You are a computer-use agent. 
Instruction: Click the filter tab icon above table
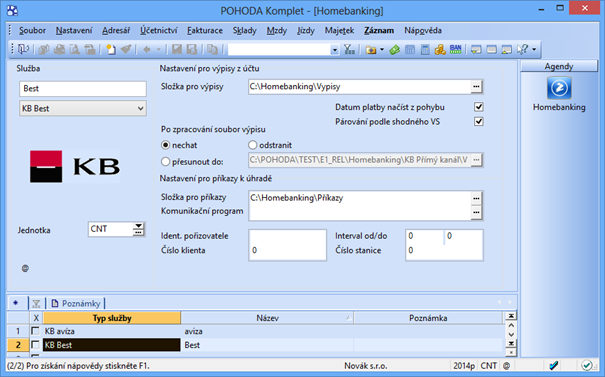(x=36, y=304)
